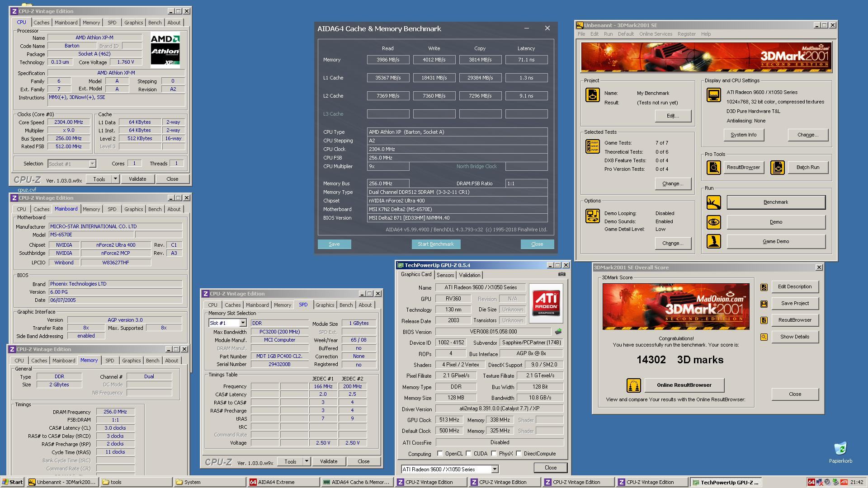This screenshot has width=868, height=488.
Task: Click Change button under Selected Tests
Action: 673,184
